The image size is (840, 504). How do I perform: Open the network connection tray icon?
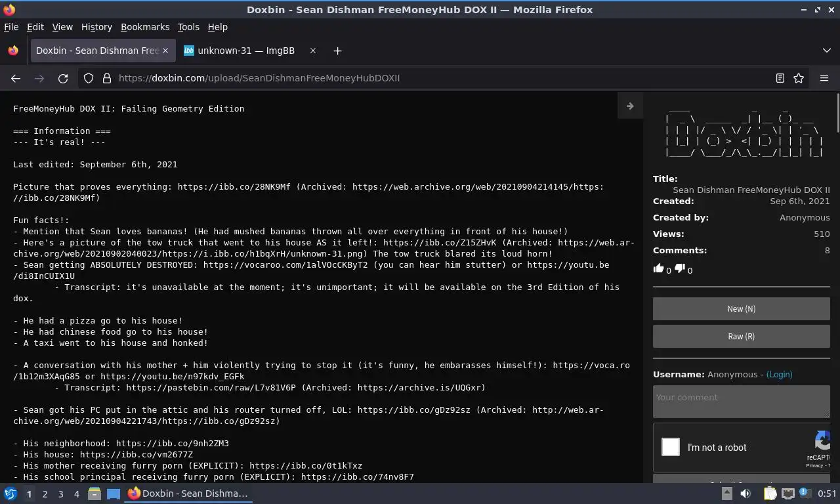[x=787, y=493]
